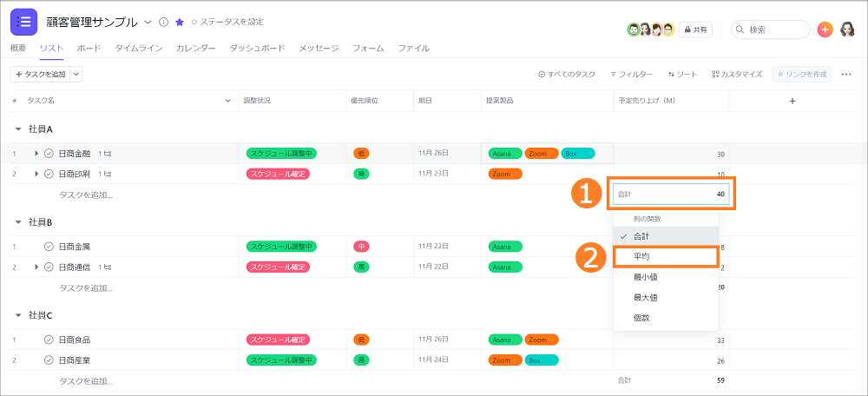The width and height of the screenshot is (868, 396).
Task: Mark 日商食品 task complete
Action: pyautogui.click(x=49, y=340)
